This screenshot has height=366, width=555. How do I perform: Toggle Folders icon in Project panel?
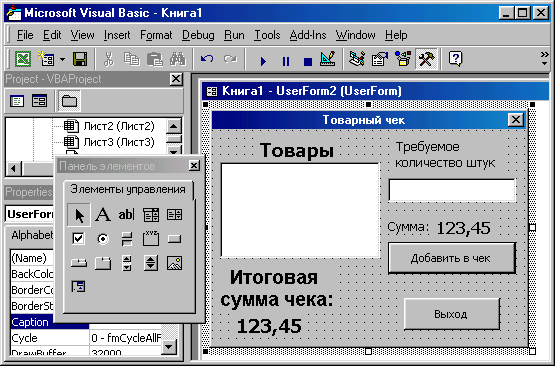coord(69,101)
